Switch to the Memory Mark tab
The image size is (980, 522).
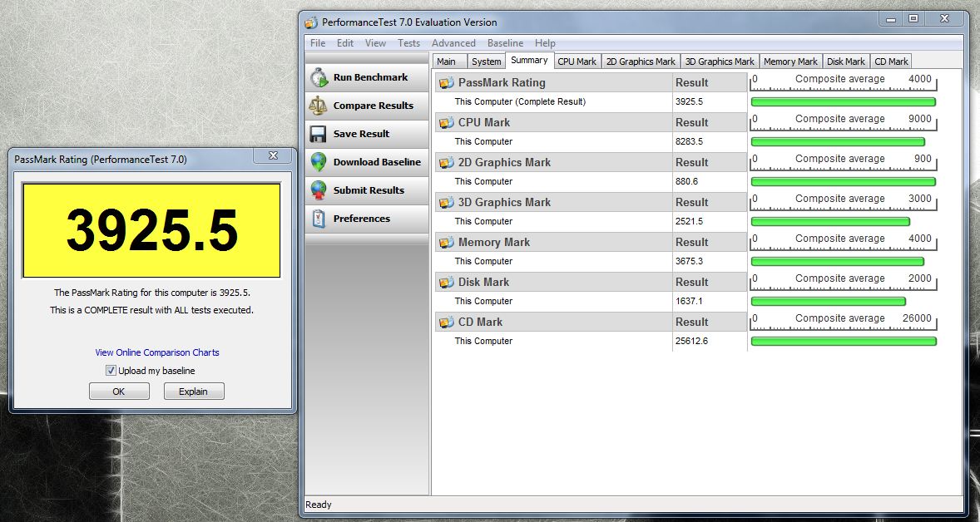pos(790,62)
